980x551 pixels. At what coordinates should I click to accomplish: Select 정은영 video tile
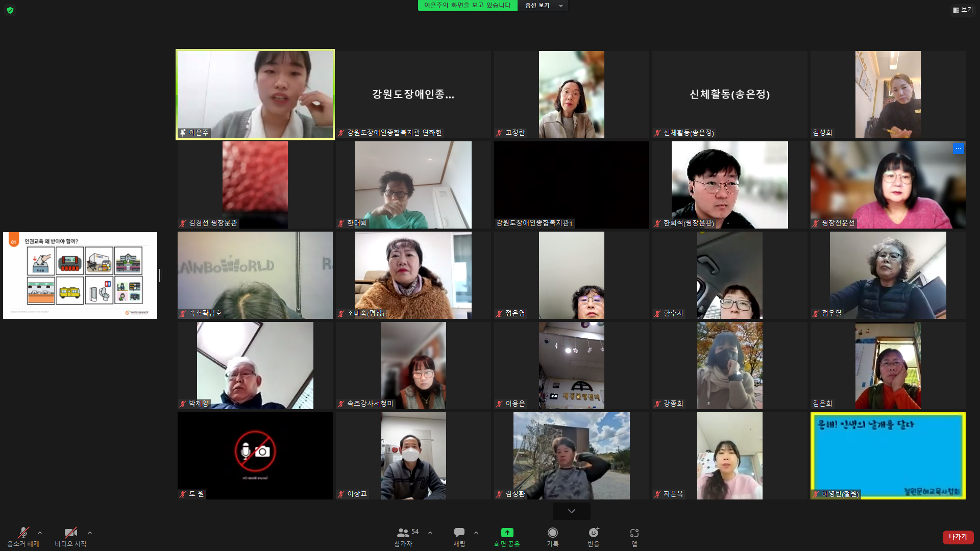[572, 275]
